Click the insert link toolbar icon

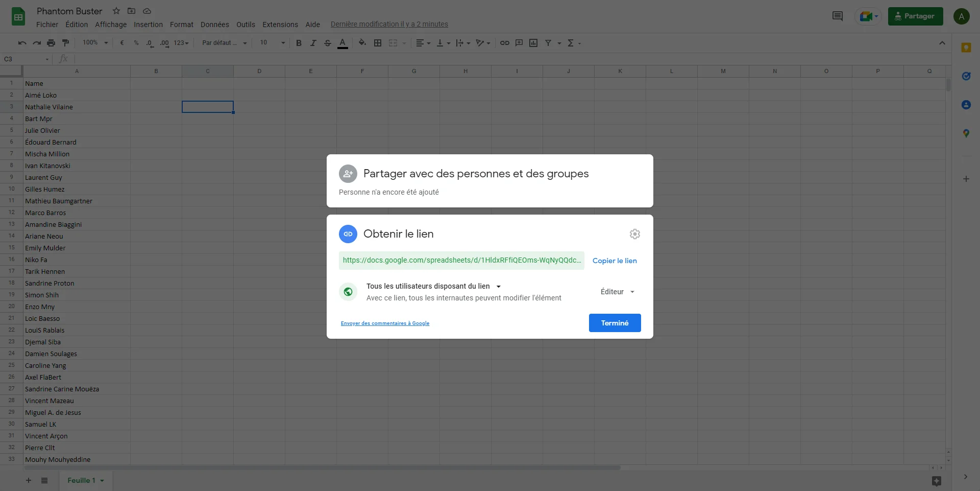tap(504, 43)
